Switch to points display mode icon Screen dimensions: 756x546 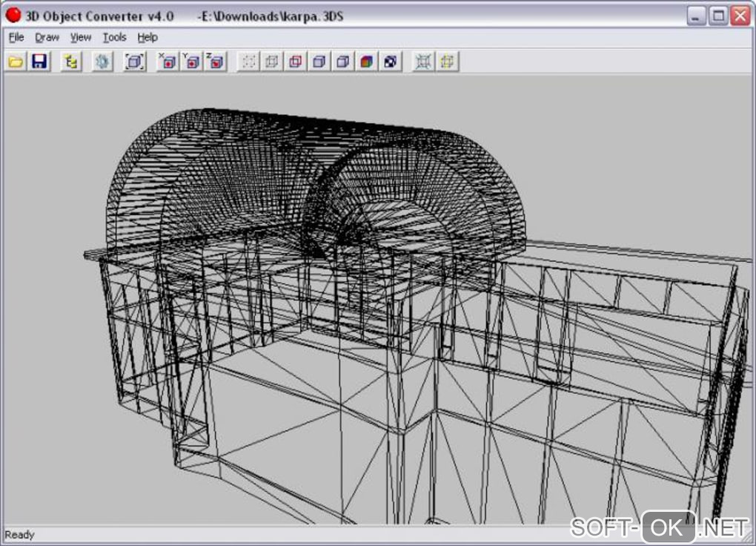tap(249, 62)
